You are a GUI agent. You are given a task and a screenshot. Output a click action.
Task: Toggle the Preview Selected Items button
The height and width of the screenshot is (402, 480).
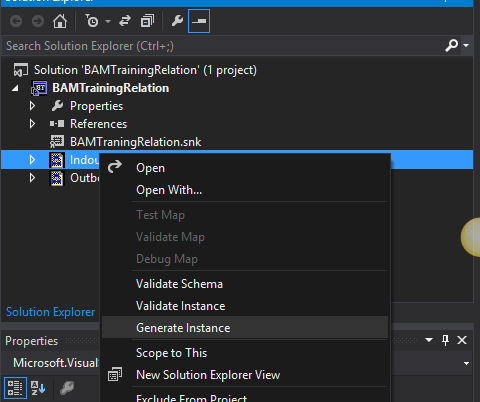(x=199, y=21)
